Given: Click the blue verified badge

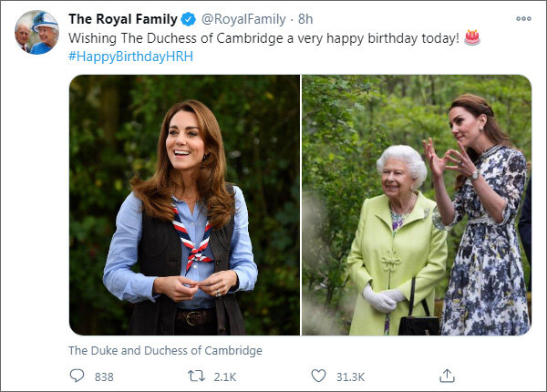Looking at the screenshot, I should click(189, 19).
